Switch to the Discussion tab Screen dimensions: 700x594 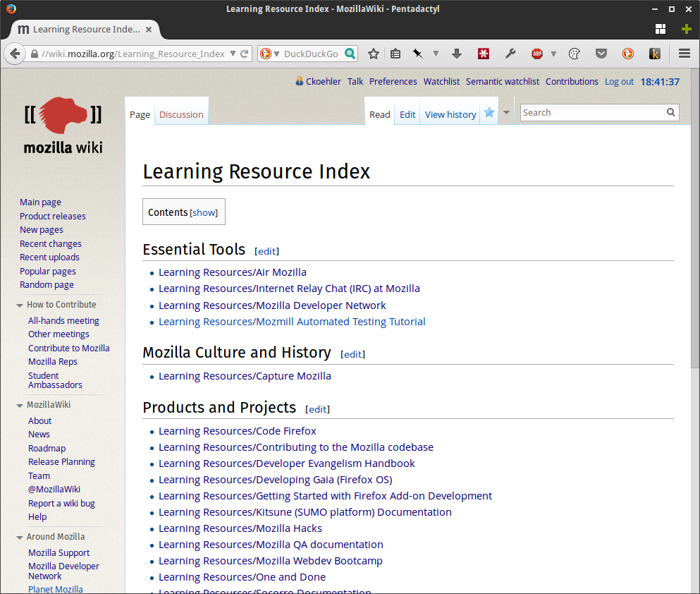tap(181, 115)
